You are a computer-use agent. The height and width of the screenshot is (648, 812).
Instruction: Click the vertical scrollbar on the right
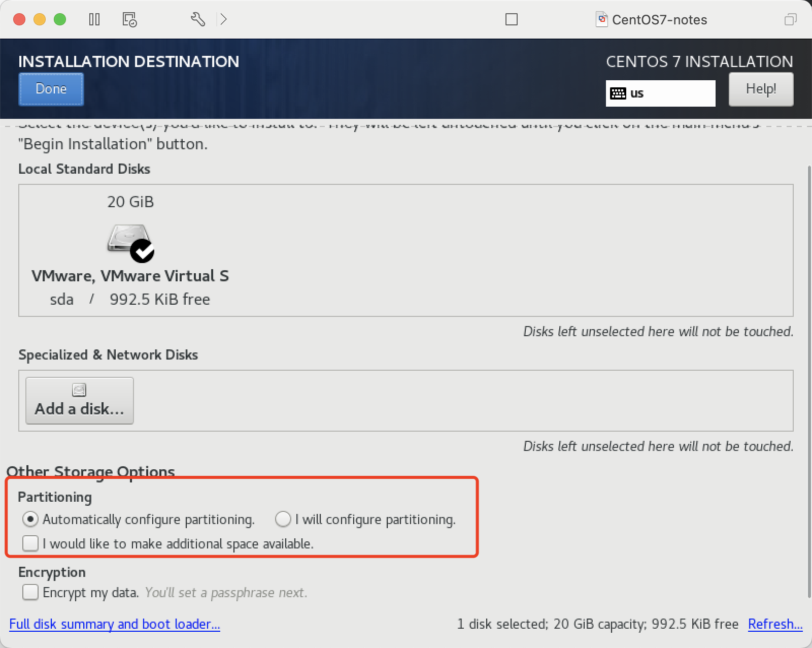point(809,381)
